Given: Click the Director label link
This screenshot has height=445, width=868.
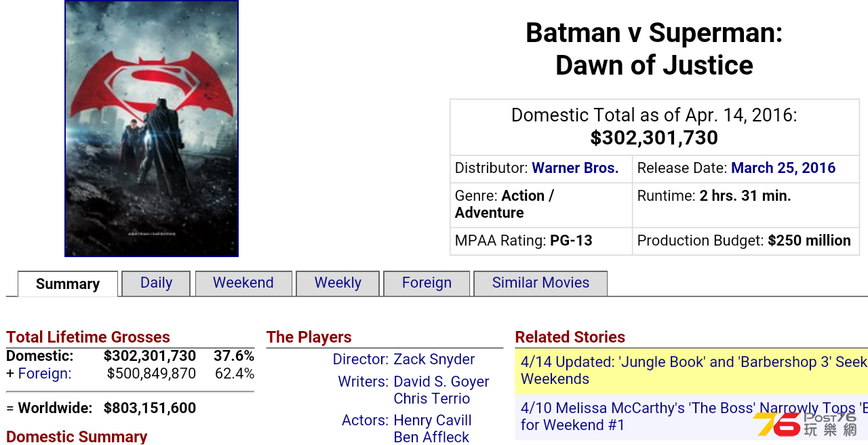Looking at the screenshot, I should [x=360, y=360].
